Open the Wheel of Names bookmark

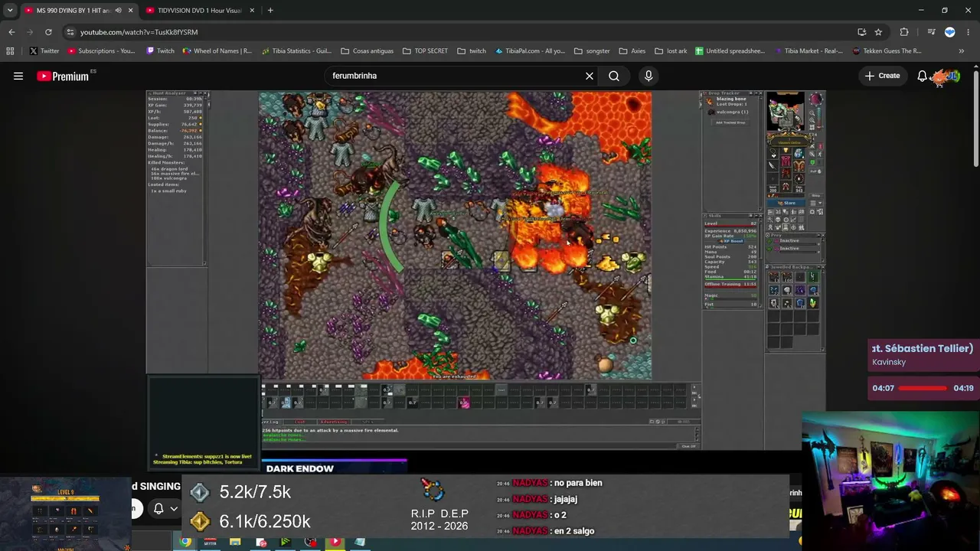click(x=217, y=51)
